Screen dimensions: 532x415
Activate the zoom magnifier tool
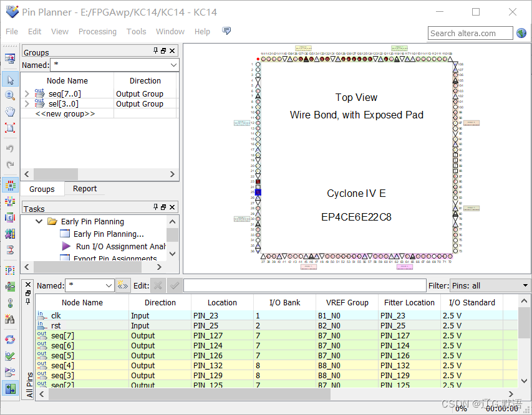point(10,95)
